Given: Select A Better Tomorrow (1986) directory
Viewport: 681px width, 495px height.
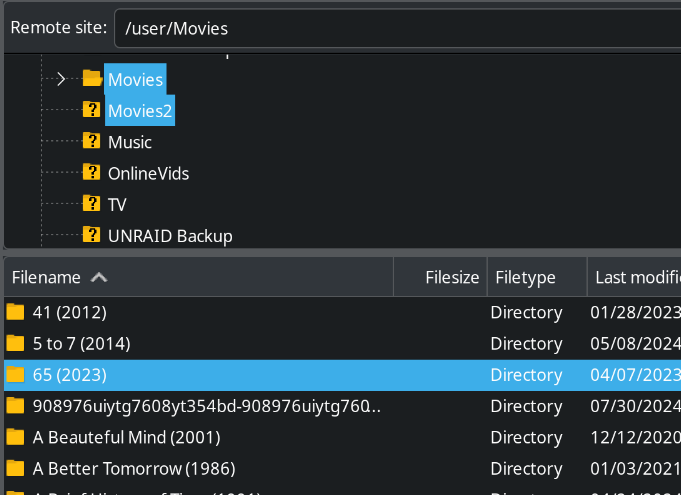Looking at the screenshot, I should (134, 469).
